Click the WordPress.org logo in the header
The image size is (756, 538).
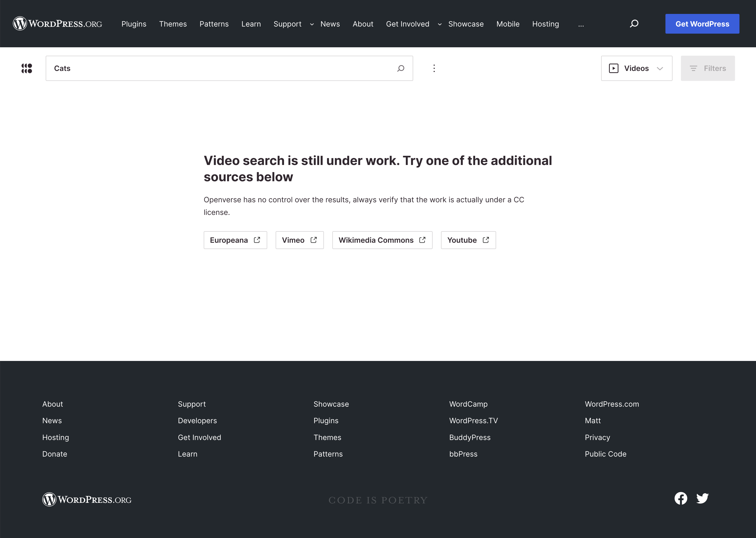click(57, 23)
